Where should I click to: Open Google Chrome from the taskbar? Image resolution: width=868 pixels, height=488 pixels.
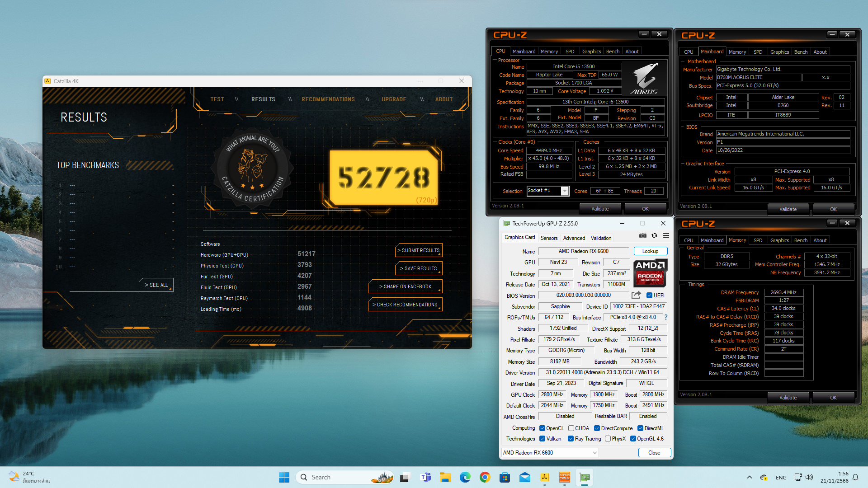tap(485, 477)
